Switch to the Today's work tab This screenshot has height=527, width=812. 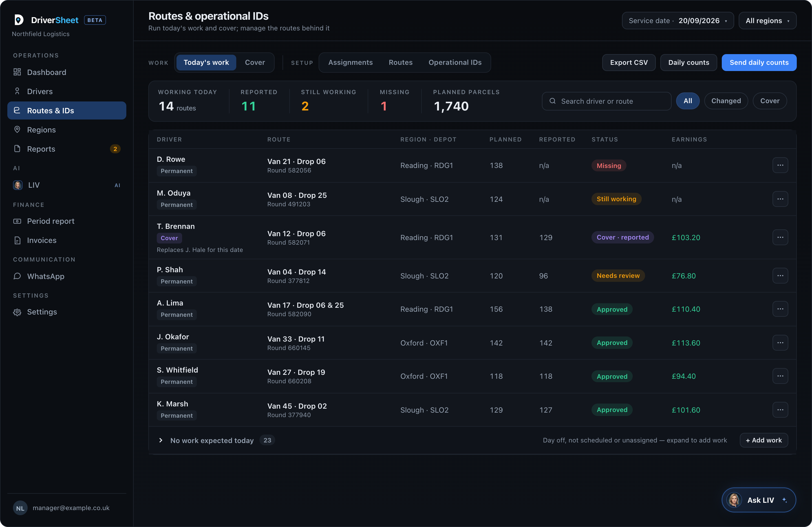[206, 62]
